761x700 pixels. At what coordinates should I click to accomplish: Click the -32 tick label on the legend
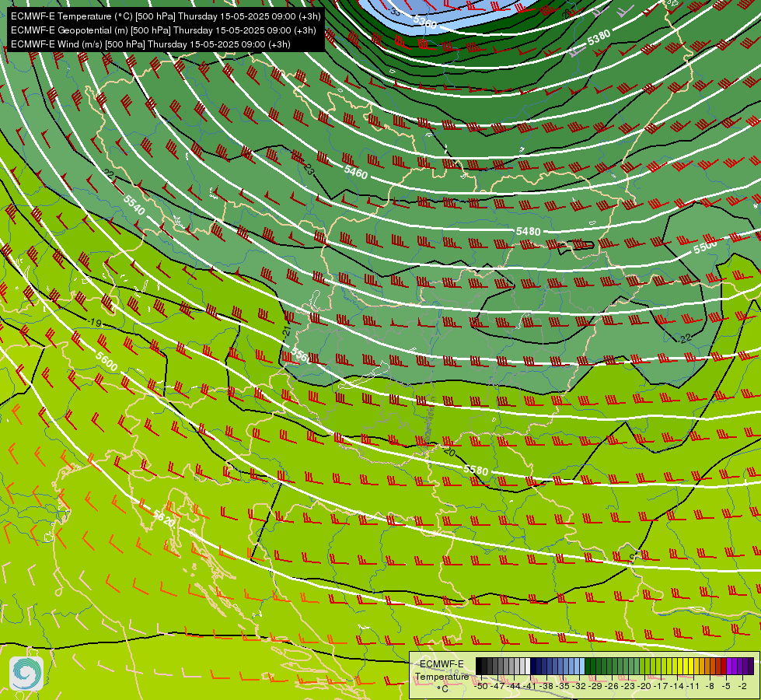point(579,686)
